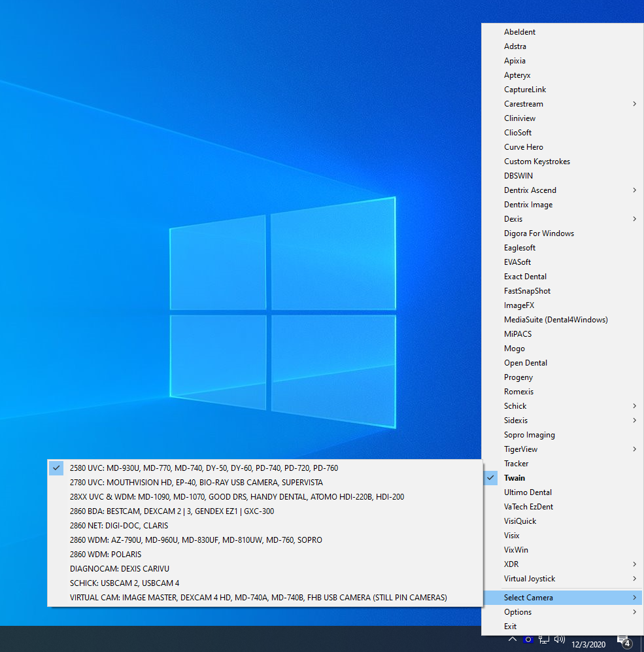
Task: Select Exact Dental entry
Action: [562, 277]
